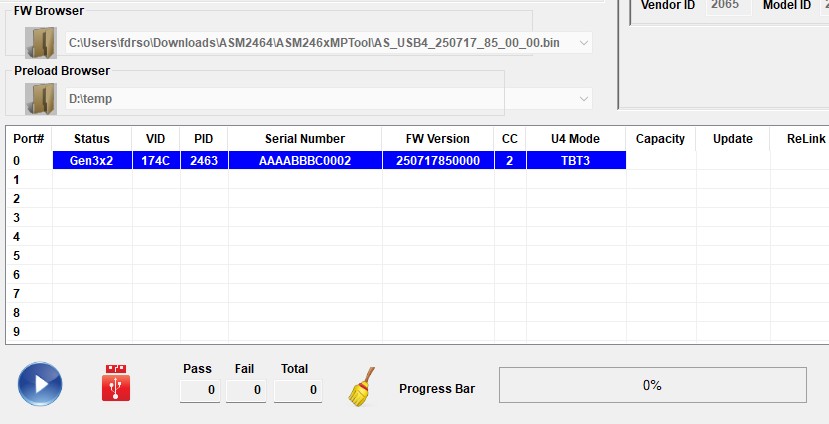Click the Serial Number column header
Screen dimensions: 829x424
point(304,139)
